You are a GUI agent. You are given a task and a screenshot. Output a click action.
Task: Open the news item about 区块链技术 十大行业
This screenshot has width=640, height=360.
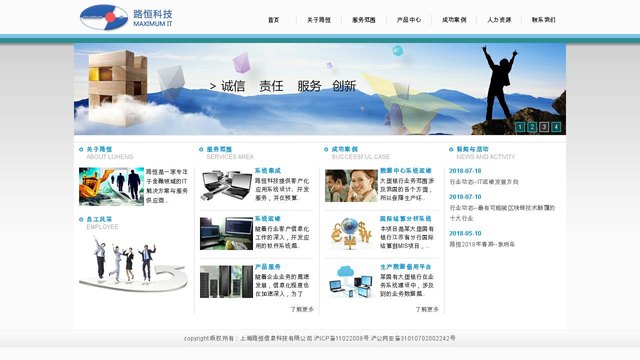click(x=502, y=213)
